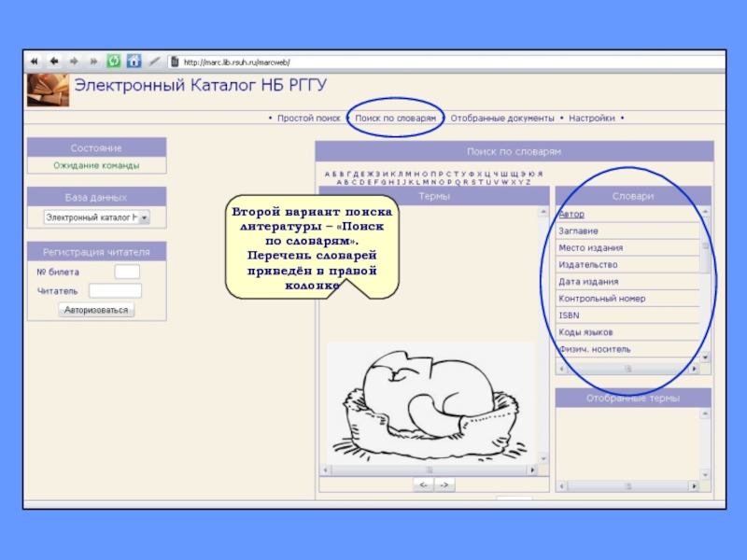Click the dictionaries list vertical scrollbar
747x560 pixels.
point(706,280)
